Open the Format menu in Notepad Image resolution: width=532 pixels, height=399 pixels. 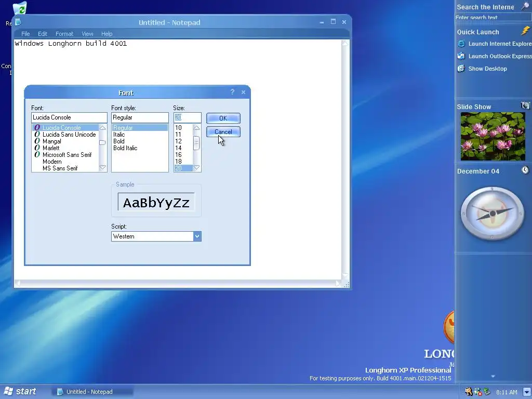[64, 34]
